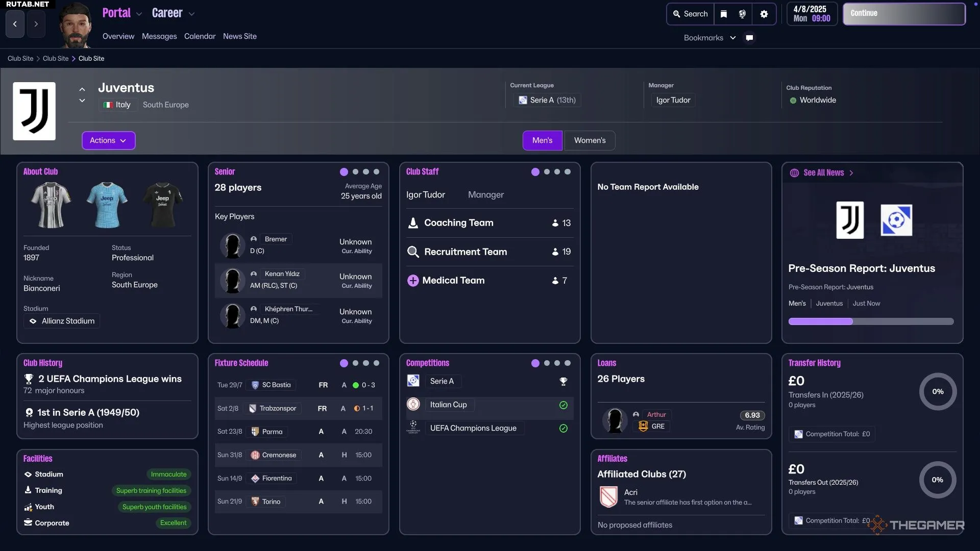Viewport: 980px width, 551px height.
Task: Open the bookmark flag icon
Action: click(x=723, y=14)
